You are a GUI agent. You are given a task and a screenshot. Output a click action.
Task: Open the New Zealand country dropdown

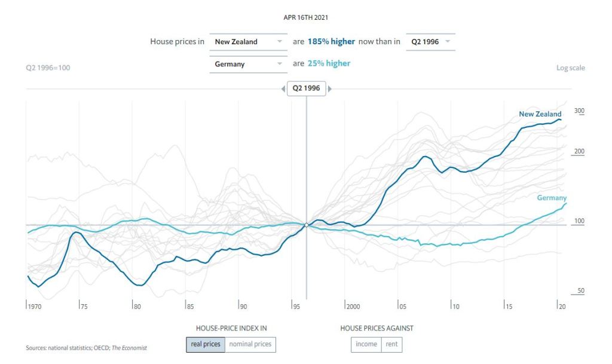249,42
